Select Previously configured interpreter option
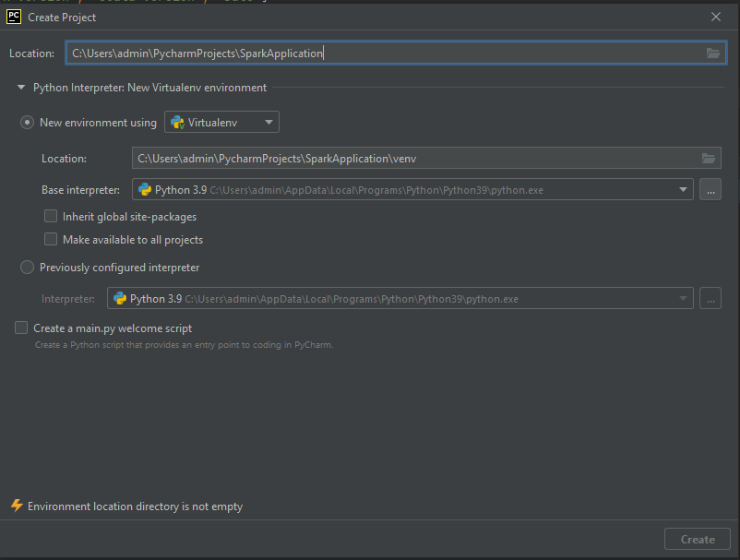Screen dimensions: 740x560 (x=28, y=268)
